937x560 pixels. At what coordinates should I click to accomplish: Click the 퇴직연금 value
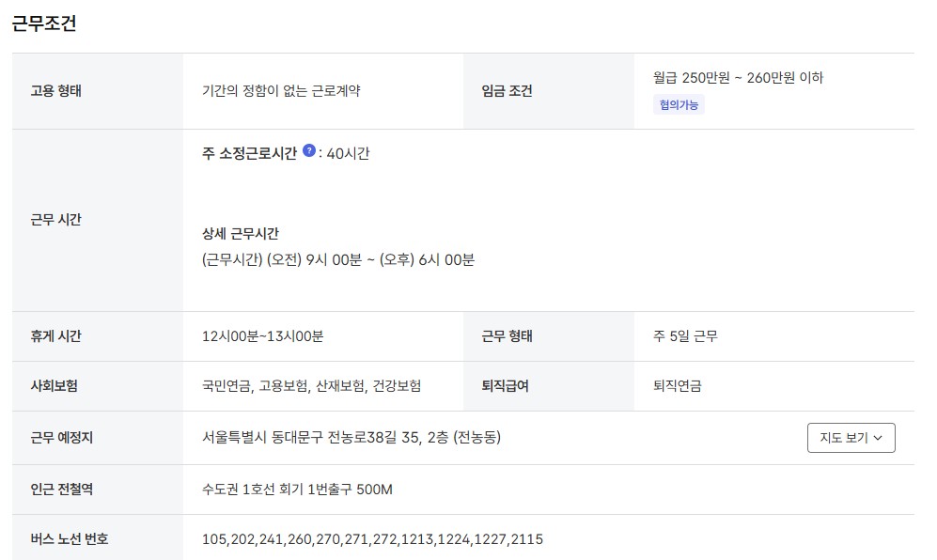click(677, 386)
